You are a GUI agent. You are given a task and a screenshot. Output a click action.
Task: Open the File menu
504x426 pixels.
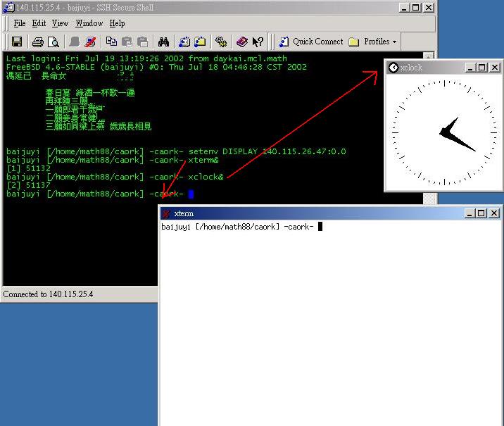pyautogui.click(x=20, y=23)
